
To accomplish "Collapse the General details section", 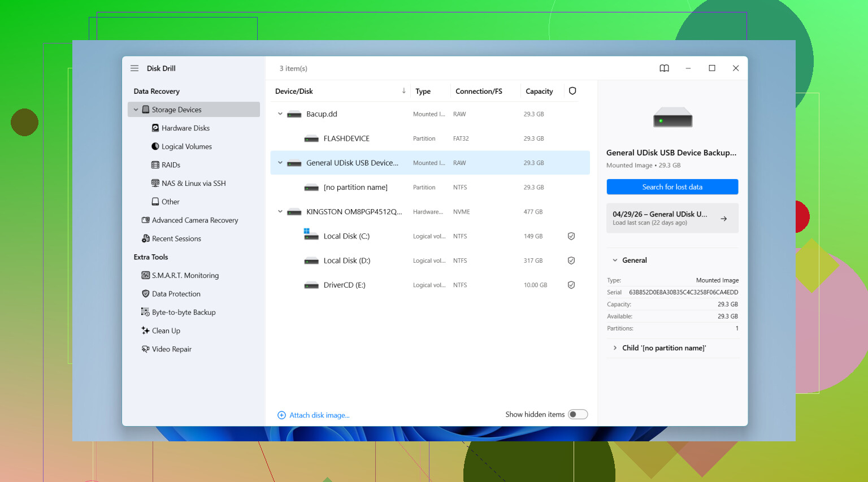I will pyautogui.click(x=615, y=260).
